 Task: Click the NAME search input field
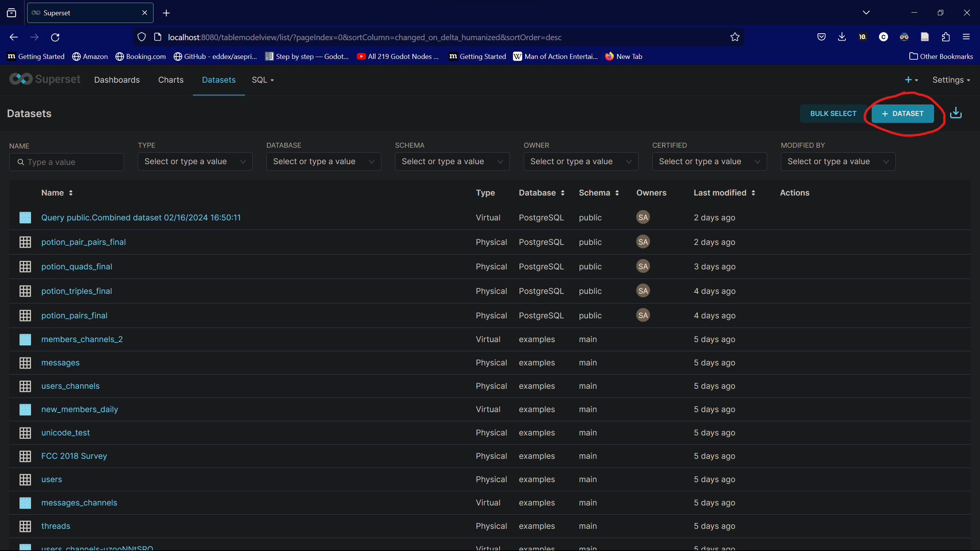tap(67, 162)
